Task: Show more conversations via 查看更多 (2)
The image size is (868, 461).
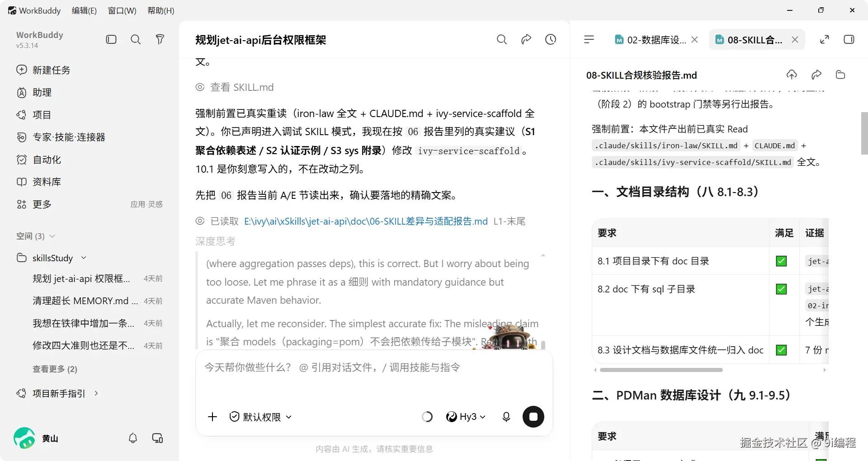Action: [x=55, y=369]
